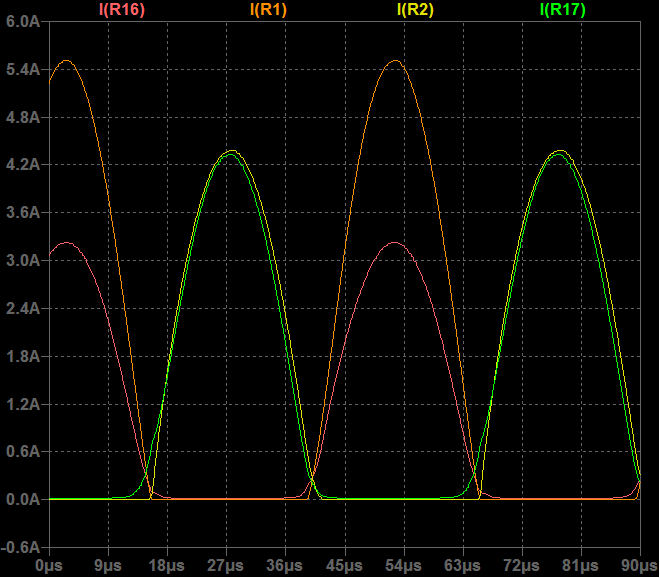Screen dimensions: 660x578
Task: Click the -0.6A vertical axis label
Action: tap(21, 547)
